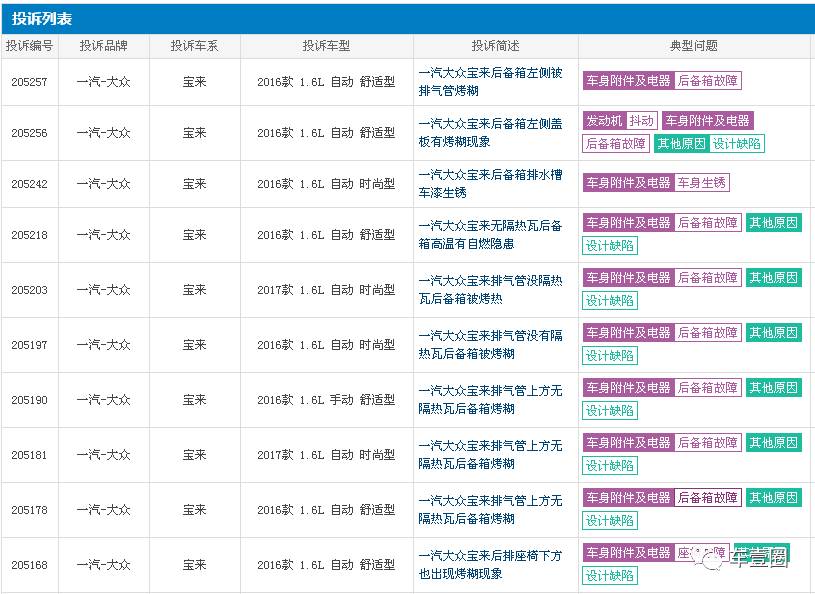Image resolution: width=815 pixels, height=594 pixels.
Task: Click the 投诉编号 column header
Action: point(29,46)
